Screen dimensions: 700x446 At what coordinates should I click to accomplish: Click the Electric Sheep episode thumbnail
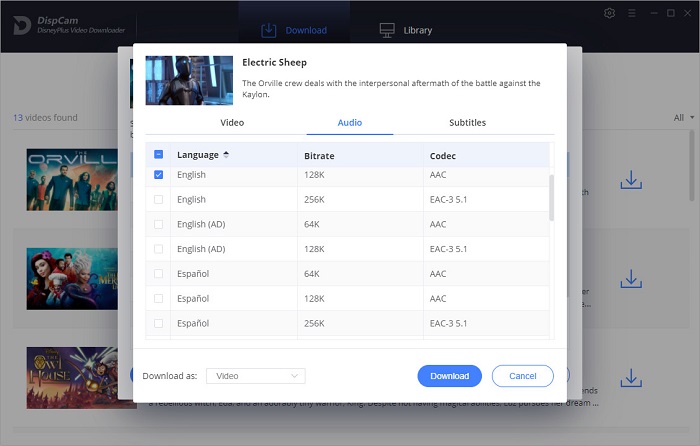189,80
